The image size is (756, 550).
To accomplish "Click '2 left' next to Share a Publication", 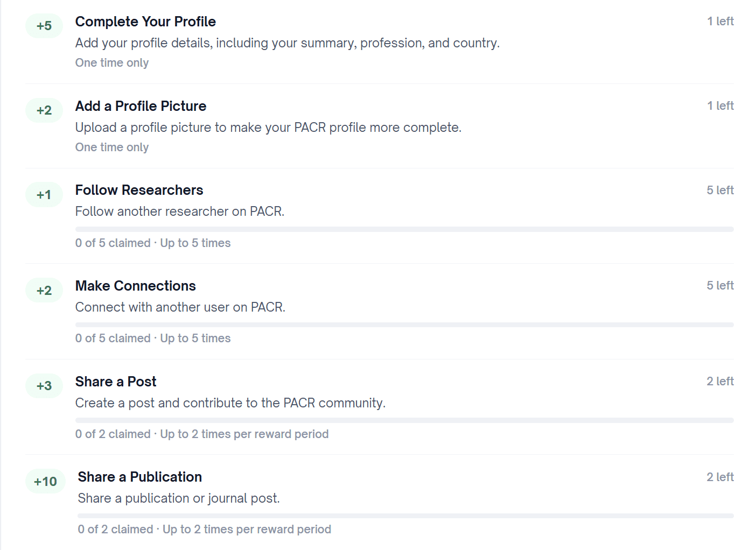I will pyautogui.click(x=720, y=477).
